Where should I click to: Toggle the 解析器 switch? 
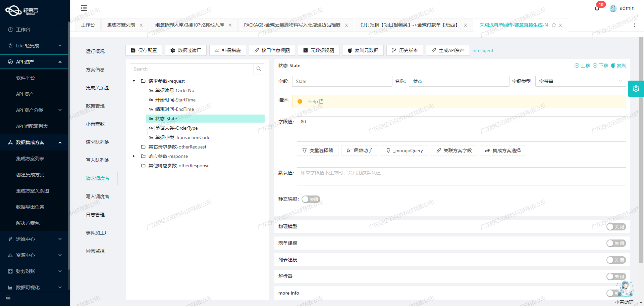tap(616, 276)
